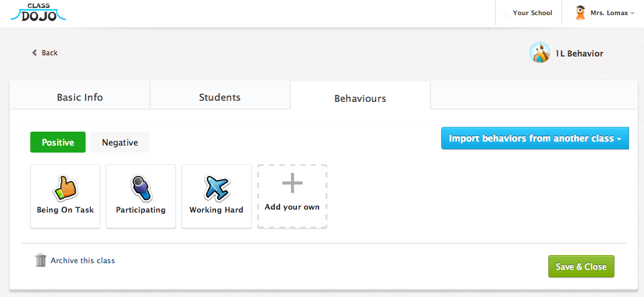Open the Your School link
The image size is (644, 297).
click(x=532, y=13)
